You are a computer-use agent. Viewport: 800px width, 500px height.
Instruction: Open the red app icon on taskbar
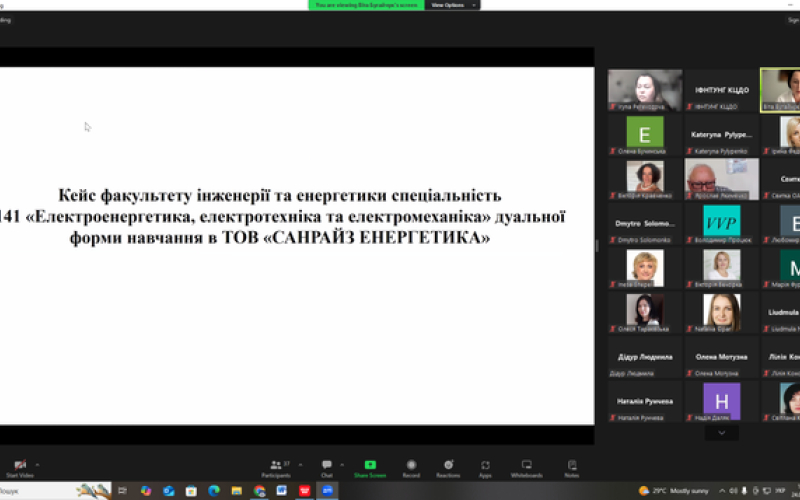point(305,491)
